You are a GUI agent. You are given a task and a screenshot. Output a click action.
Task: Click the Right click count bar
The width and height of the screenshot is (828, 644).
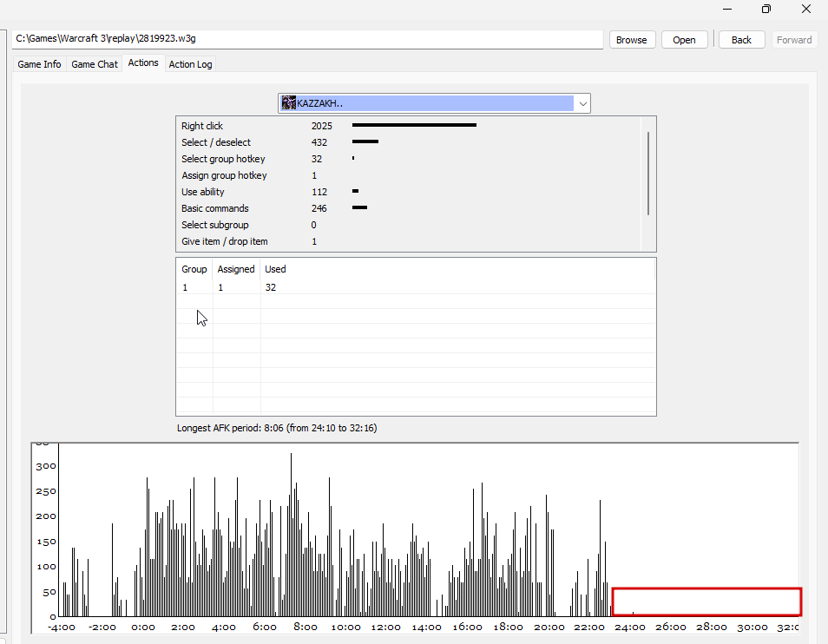click(414, 125)
